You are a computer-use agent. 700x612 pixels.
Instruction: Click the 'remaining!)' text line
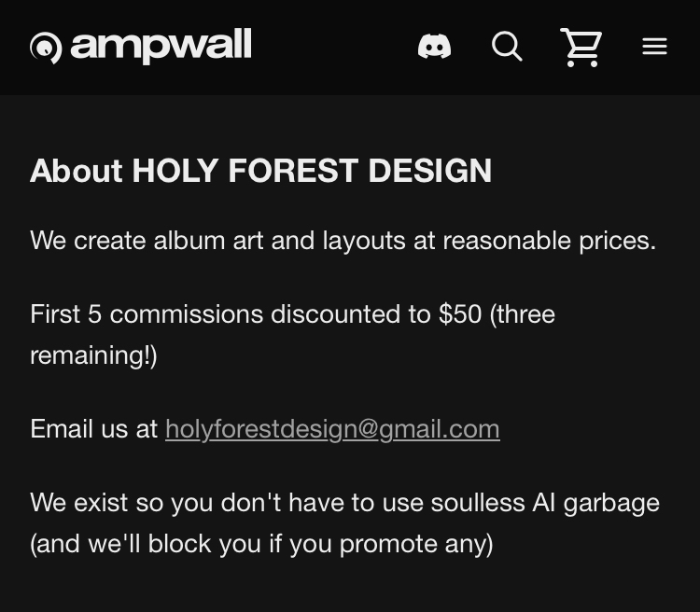click(93, 355)
